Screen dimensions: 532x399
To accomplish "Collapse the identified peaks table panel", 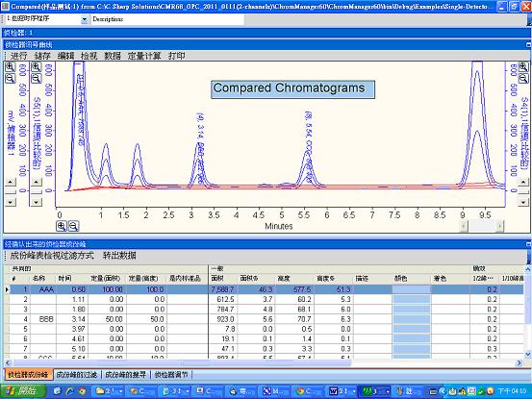I will click(x=528, y=244).
